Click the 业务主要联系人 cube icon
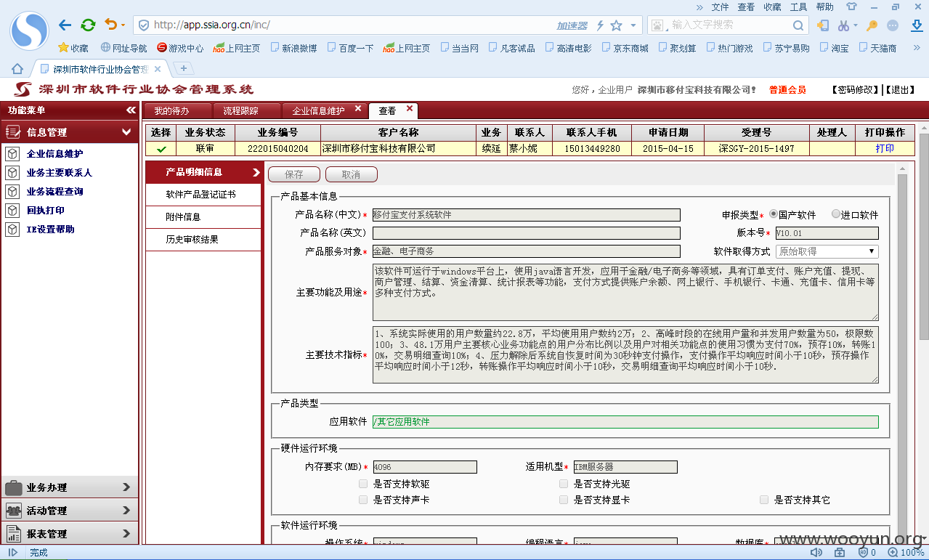This screenshot has height=560, width=929. coord(12,173)
